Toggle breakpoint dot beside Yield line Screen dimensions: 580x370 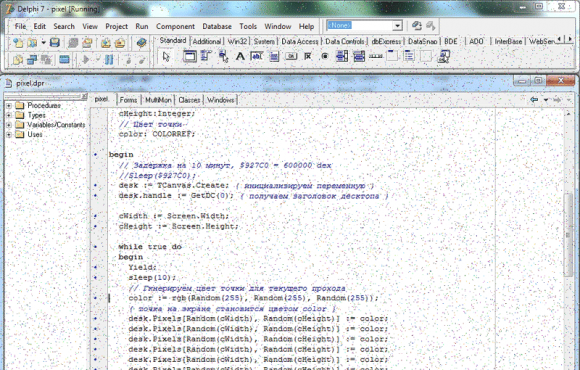coord(96,267)
